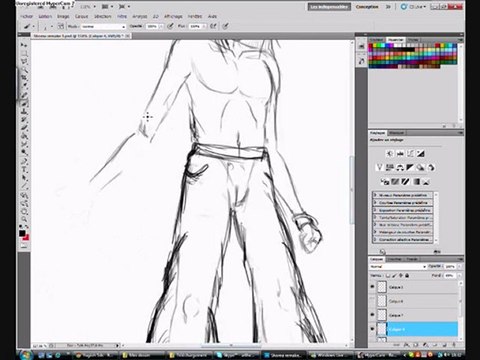Open brush Mode dropdown in options bar

tap(103, 26)
